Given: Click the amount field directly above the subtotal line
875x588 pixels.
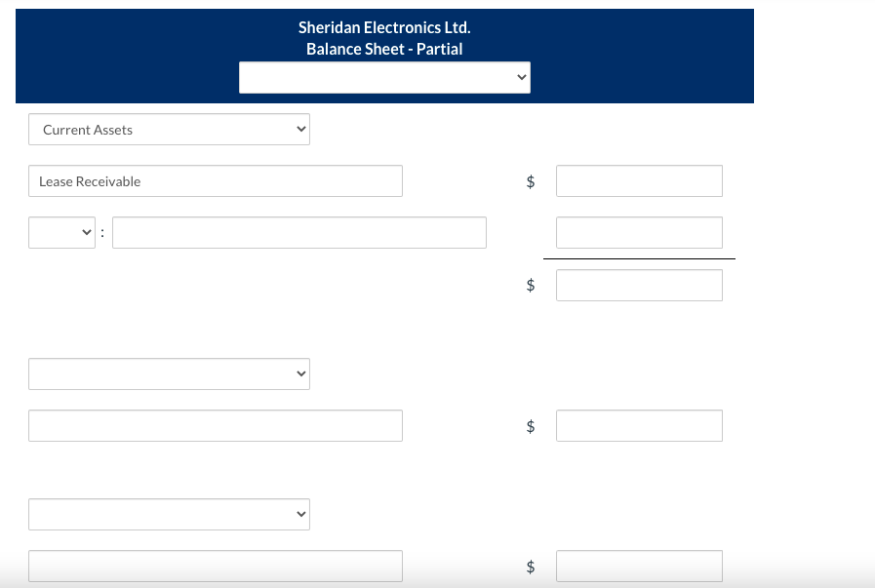Looking at the screenshot, I should pyautogui.click(x=640, y=233).
